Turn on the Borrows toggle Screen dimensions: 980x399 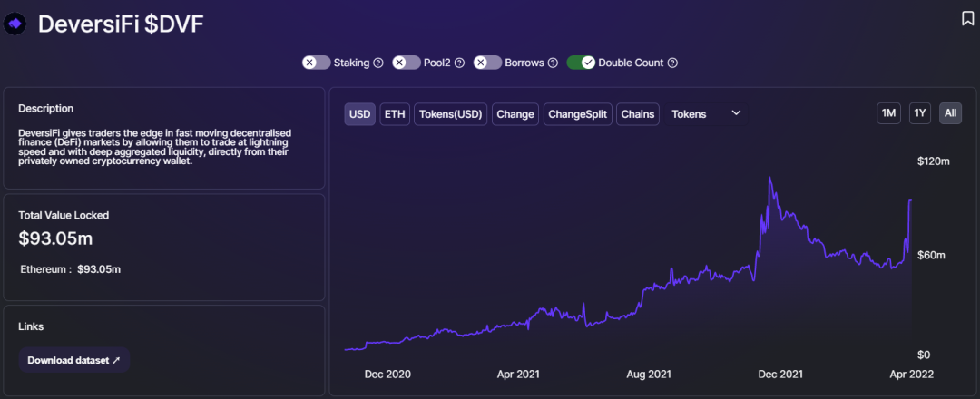(487, 63)
